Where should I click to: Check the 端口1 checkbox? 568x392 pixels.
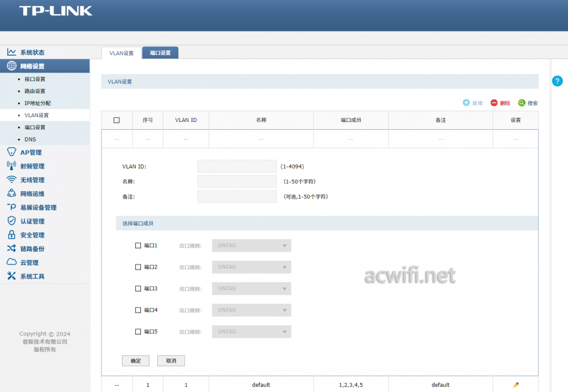click(138, 245)
